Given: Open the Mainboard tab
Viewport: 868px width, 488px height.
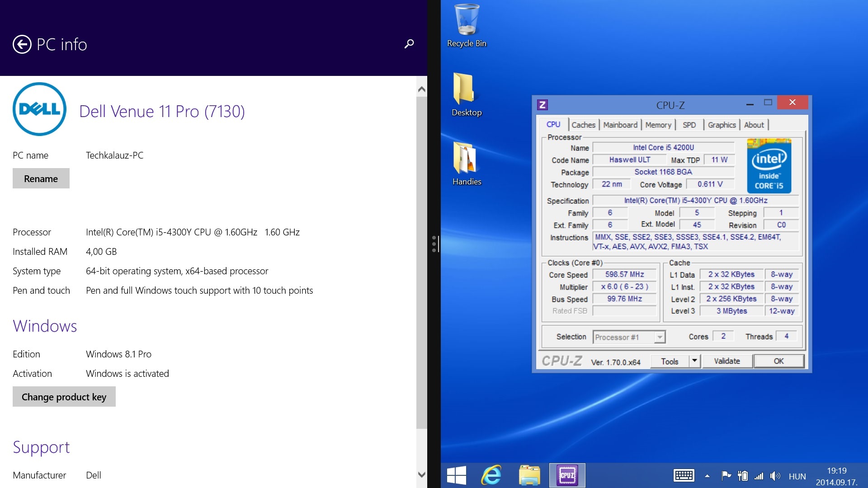Looking at the screenshot, I should [x=620, y=125].
